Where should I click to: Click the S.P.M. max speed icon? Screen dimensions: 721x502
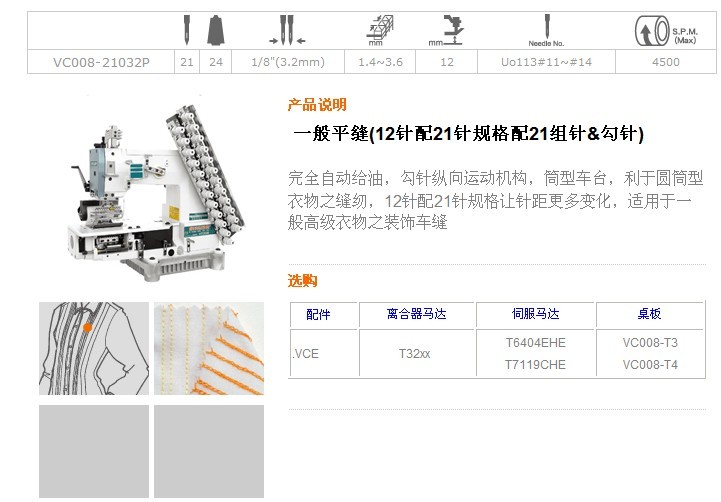[666, 31]
